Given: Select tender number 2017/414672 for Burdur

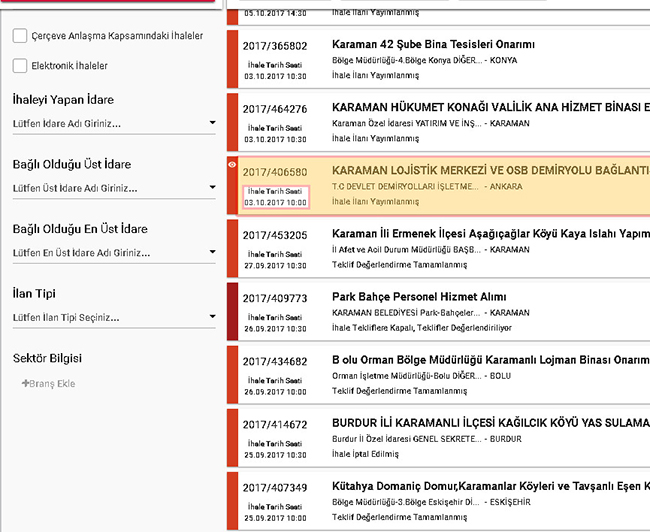Looking at the screenshot, I should 274,425.
